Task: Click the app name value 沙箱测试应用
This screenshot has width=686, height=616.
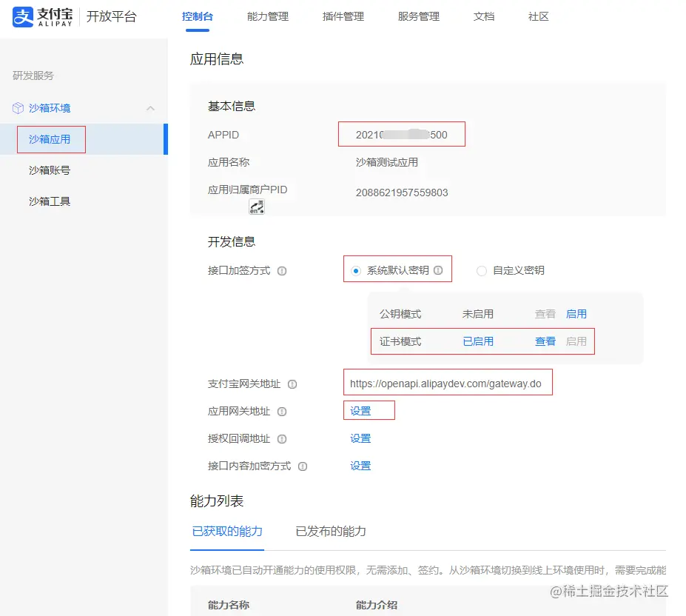Action: pos(387,162)
